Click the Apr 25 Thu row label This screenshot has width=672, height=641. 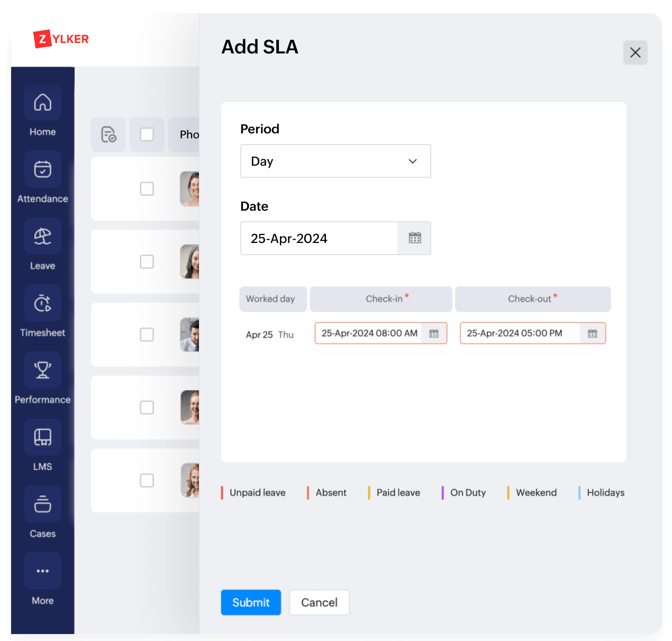coord(269,335)
